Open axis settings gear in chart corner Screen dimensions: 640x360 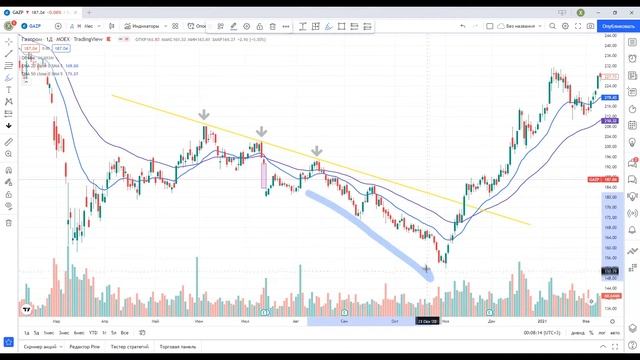coord(612,322)
